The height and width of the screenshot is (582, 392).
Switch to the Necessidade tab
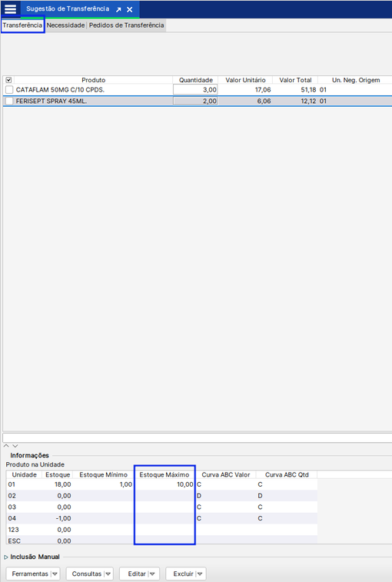65,25
